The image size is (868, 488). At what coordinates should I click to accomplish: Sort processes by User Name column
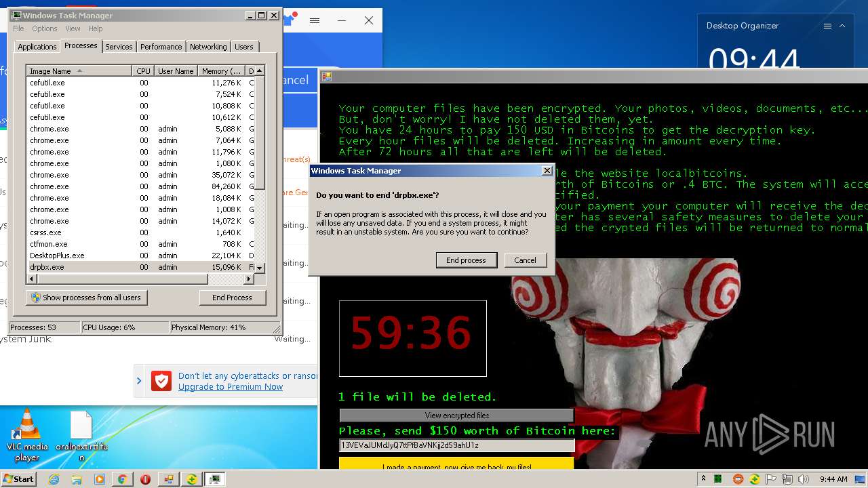point(176,71)
